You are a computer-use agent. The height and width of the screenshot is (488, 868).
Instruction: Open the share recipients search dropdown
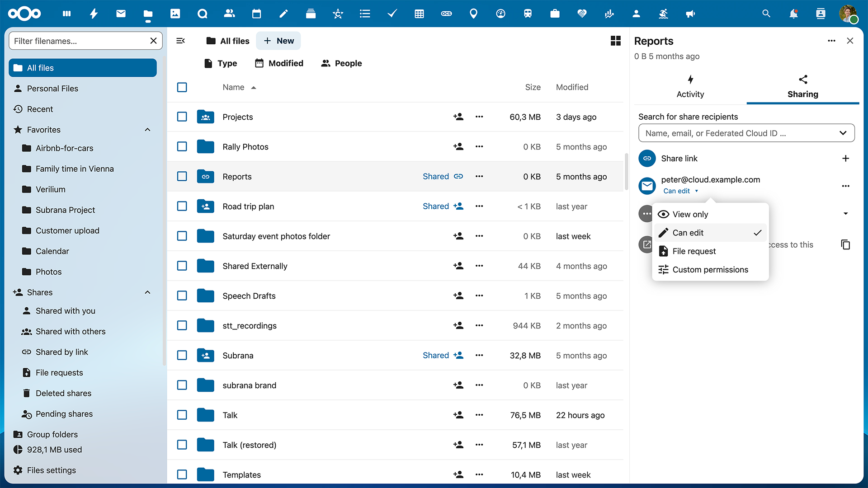tap(746, 133)
